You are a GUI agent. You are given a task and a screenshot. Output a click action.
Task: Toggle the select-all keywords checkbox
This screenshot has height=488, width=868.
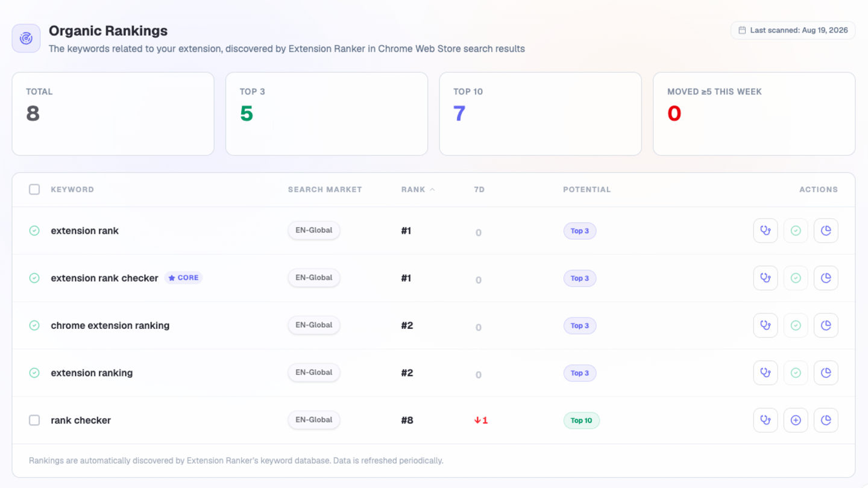(x=34, y=189)
